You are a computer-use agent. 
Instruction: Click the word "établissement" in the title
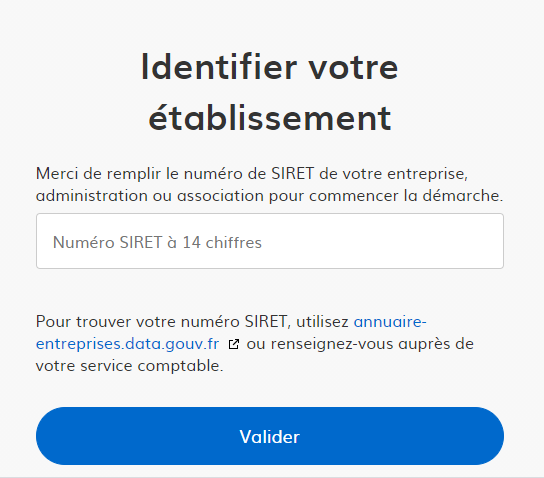click(x=270, y=119)
